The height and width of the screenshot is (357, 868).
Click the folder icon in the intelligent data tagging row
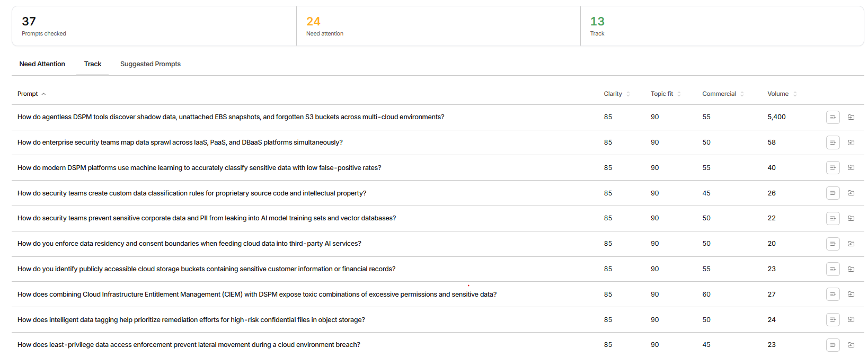[x=851, y=319]
